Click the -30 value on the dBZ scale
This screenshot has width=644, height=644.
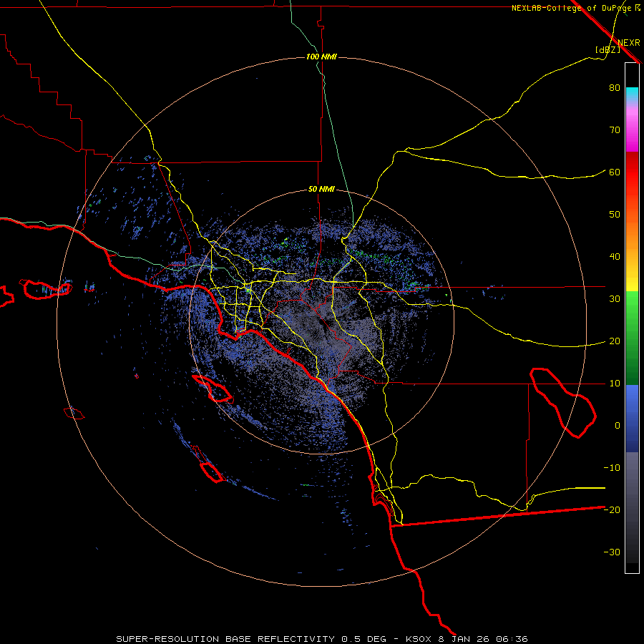tap(612, 552)
